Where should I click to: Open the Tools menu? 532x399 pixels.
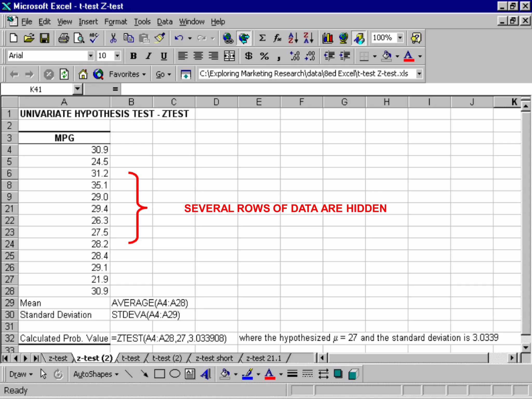[142, 22]
